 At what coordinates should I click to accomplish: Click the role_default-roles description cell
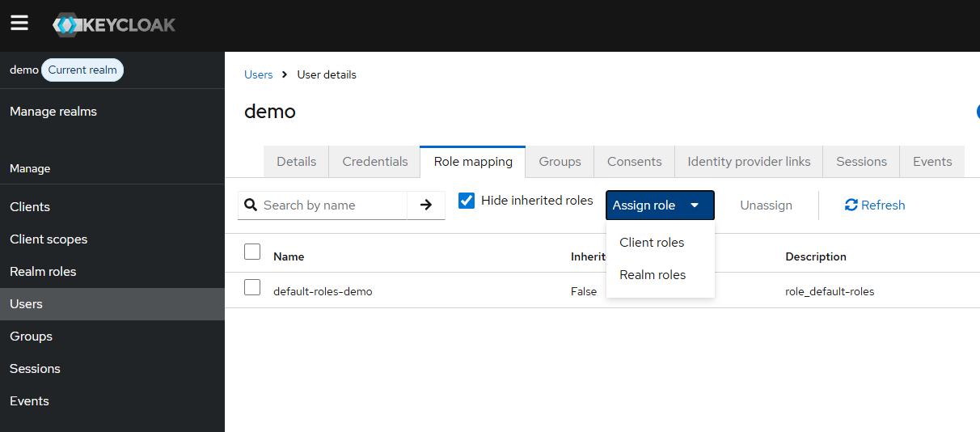830,291
